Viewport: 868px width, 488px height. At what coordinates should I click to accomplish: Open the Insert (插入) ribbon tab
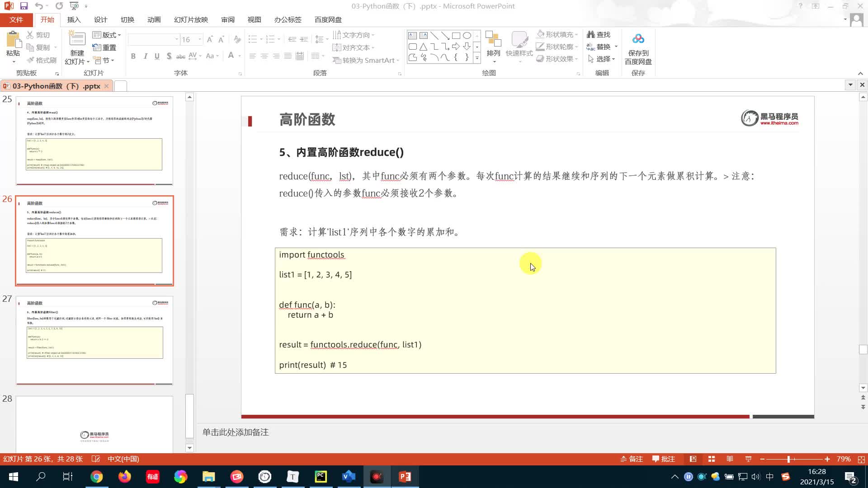74,20
